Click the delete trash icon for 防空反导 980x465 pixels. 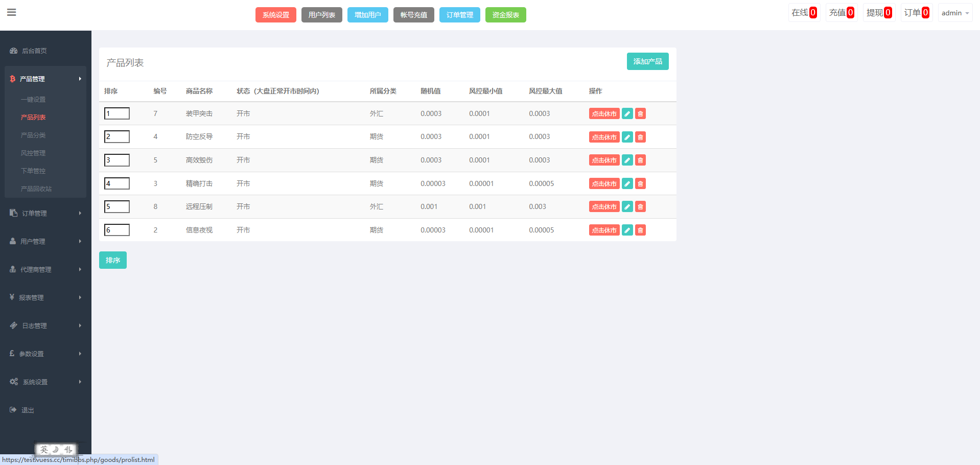[640, 137]
